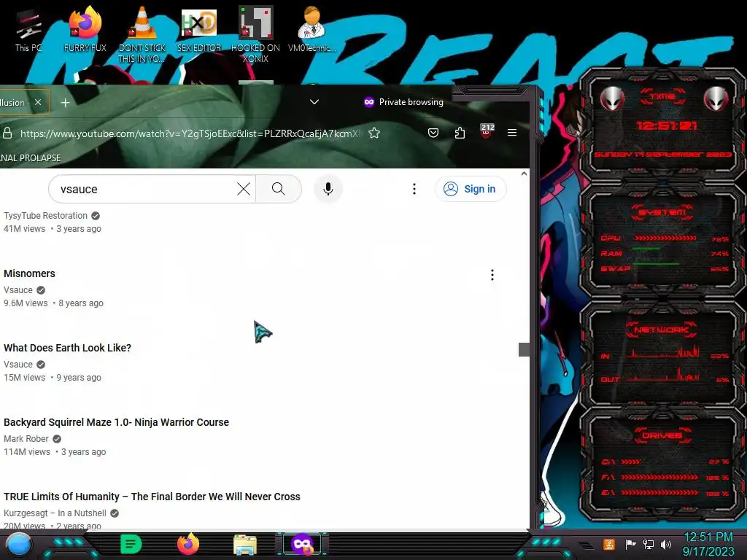The height and width of the screenshot is (560, 747).
Task: Select the YouTube URL in address bar
Action: coord(190,133)
